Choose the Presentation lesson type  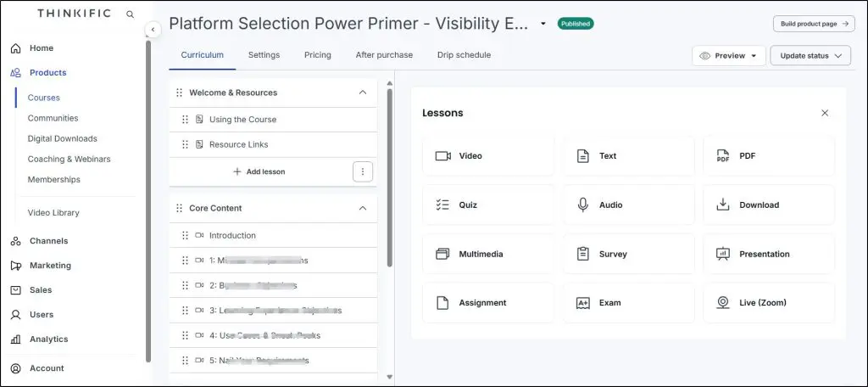[768, 255]
